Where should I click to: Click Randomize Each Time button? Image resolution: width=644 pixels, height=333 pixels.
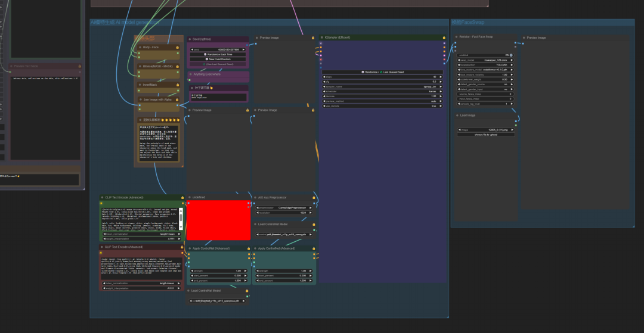tap(218, 54)
